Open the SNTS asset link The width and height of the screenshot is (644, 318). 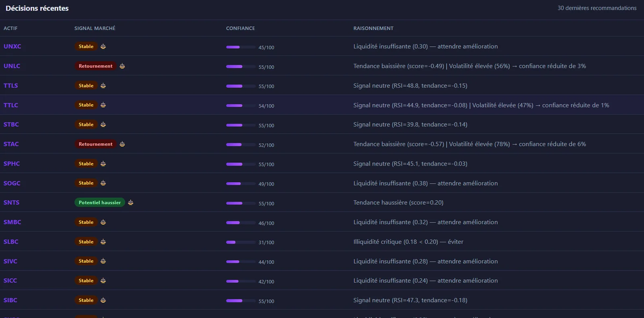[12, 202]
